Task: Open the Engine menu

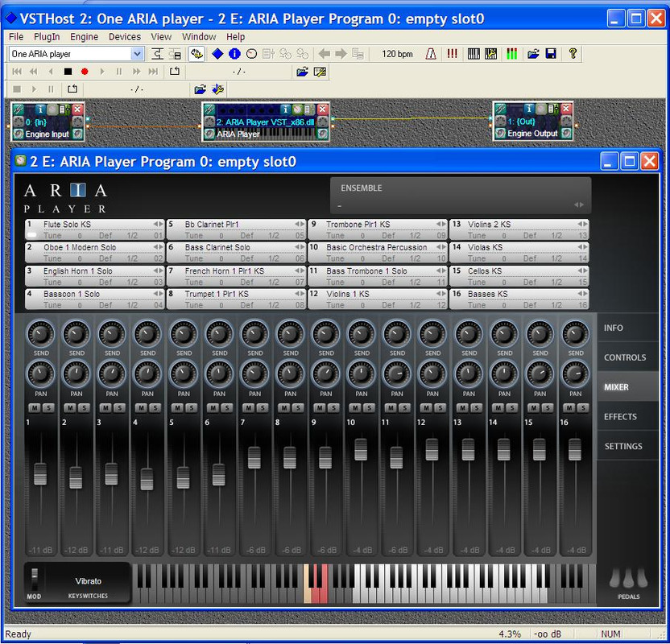Action: click(85, 37)
